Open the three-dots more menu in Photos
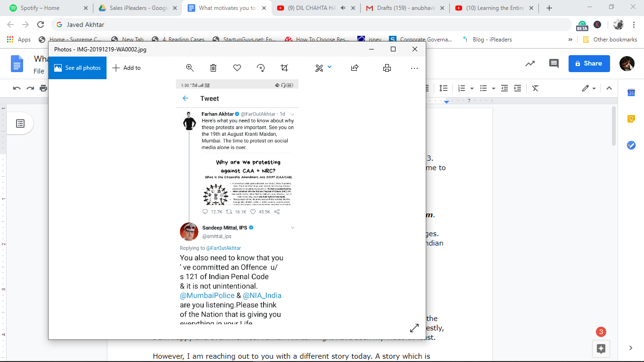 (x=414, y=68)
